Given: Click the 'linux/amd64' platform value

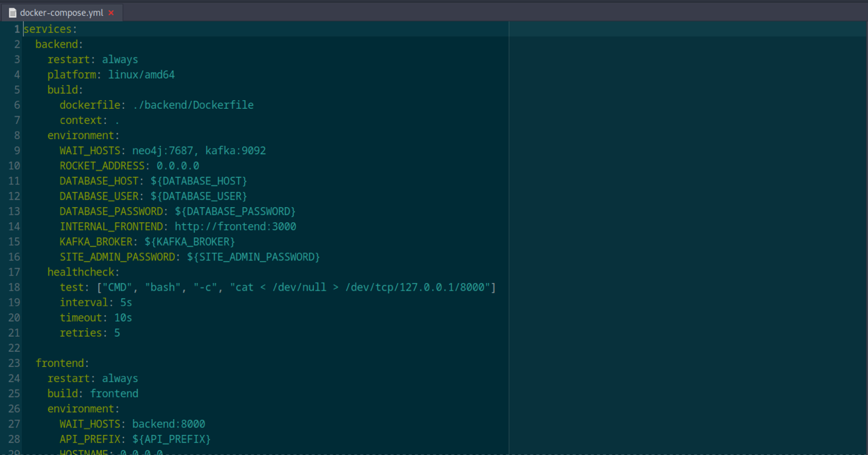Looking at the screenshot, I should coord(141,75).
